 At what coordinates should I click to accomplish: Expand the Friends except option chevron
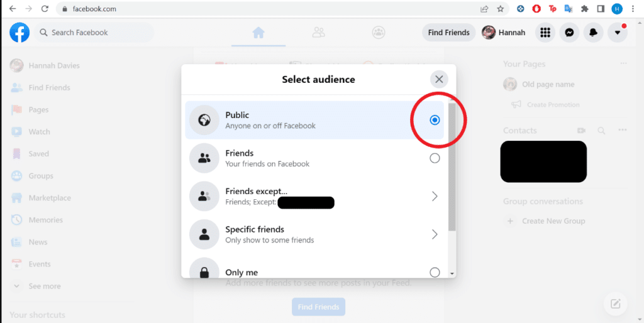435,196
